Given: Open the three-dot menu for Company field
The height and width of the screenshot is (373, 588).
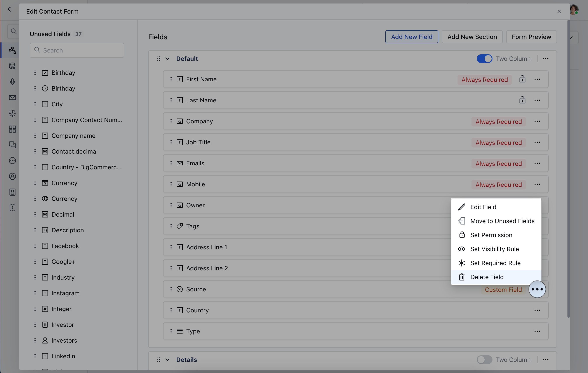Looking at the screenshot, I should [x=537, y=121].
